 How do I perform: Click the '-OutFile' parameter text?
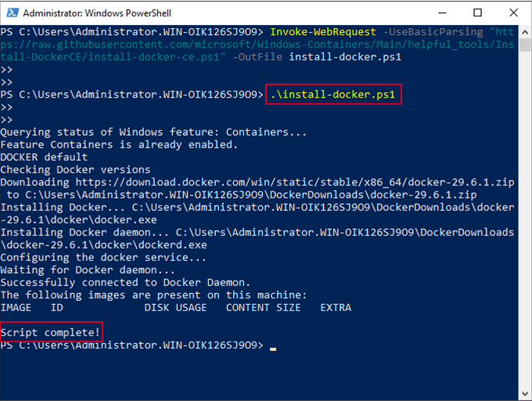[x=257, y=57]
